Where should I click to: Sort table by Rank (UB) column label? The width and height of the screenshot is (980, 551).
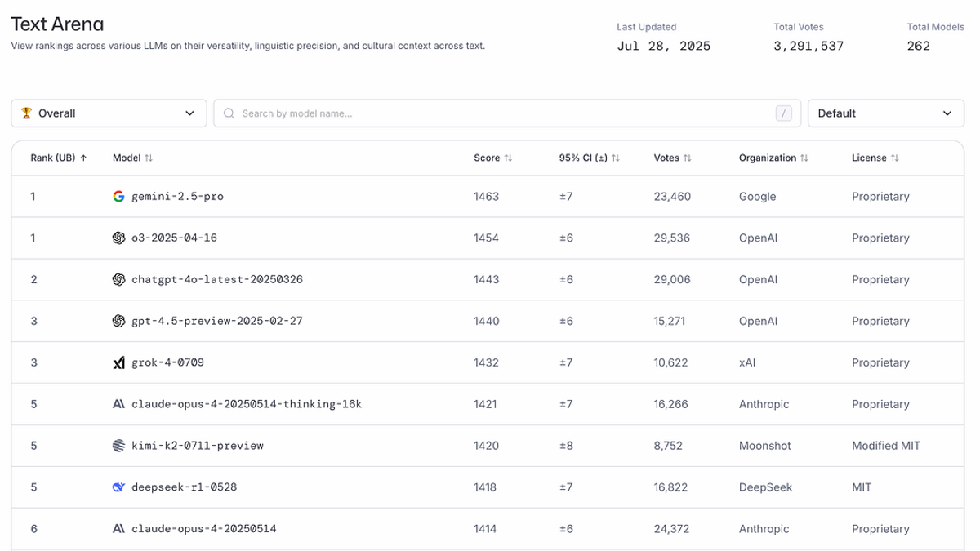[53, 158]
